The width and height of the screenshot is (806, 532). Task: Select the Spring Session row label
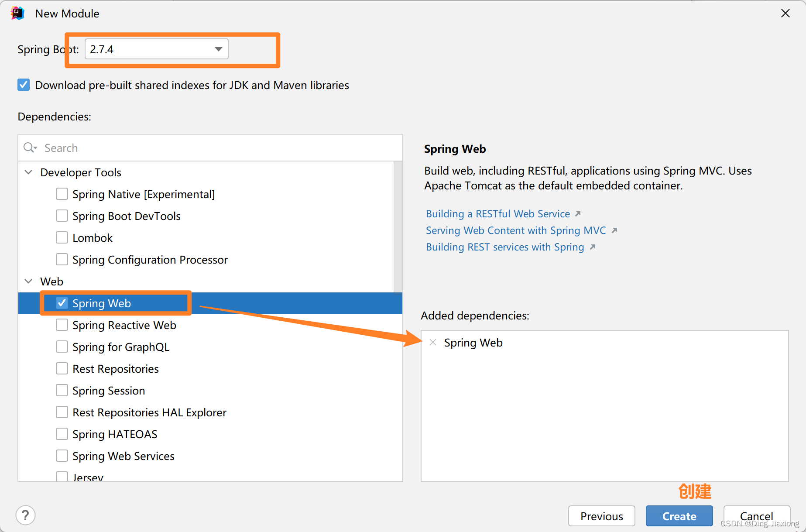pyautogui.click(x=109, y=391)
